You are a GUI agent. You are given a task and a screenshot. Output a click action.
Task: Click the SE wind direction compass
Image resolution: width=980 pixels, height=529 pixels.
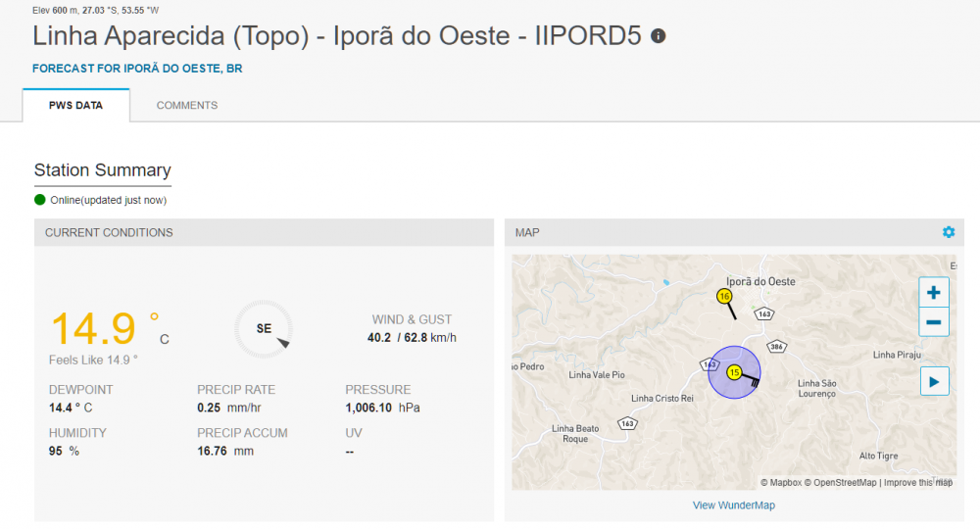264,329
